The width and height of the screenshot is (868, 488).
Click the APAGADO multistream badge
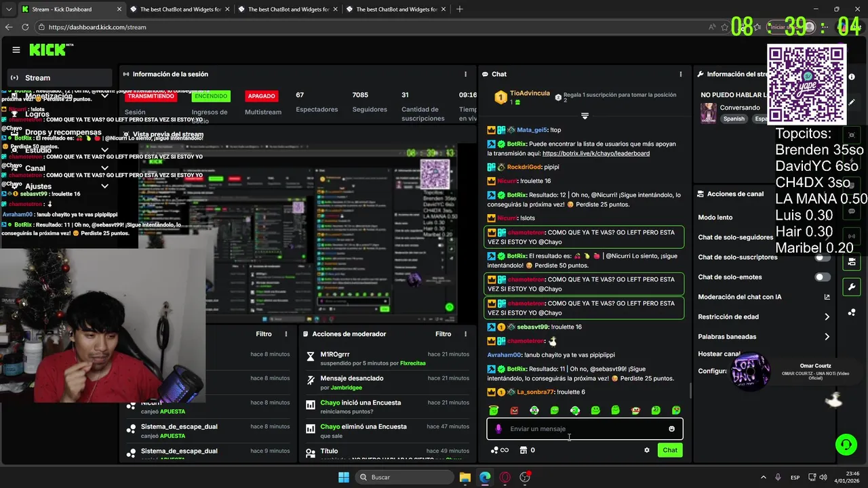tap(261, 96)
